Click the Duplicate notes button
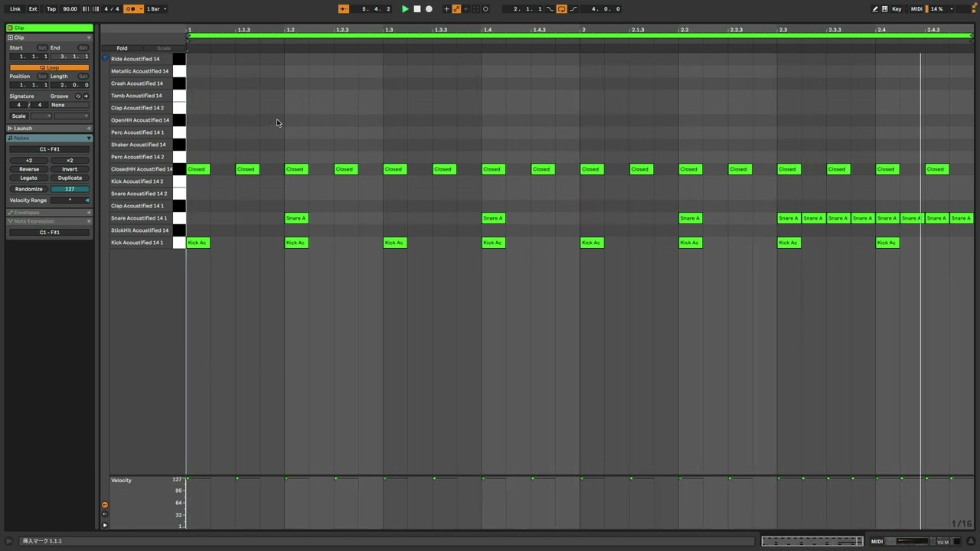980x551 pixels. pos(70,178)
